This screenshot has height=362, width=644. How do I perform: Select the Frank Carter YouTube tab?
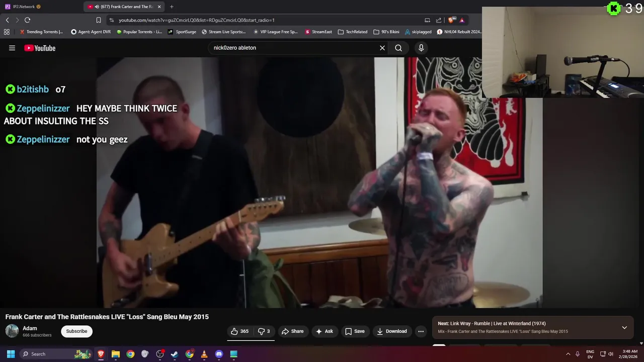pyautogui.click(x=124, y=7)
